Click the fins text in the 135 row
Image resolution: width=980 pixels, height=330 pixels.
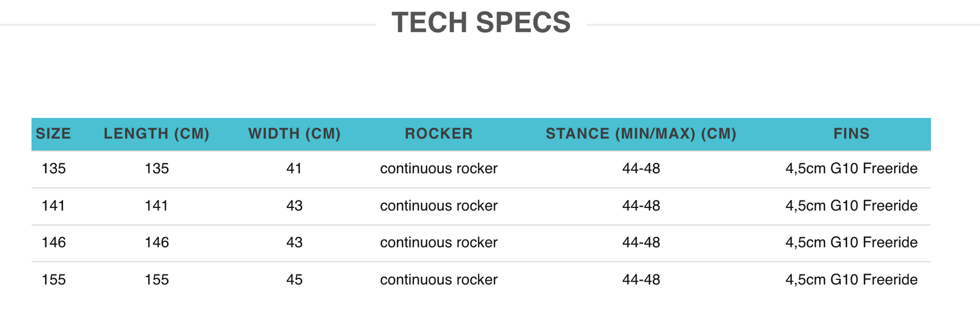click(x=851, y=169)
